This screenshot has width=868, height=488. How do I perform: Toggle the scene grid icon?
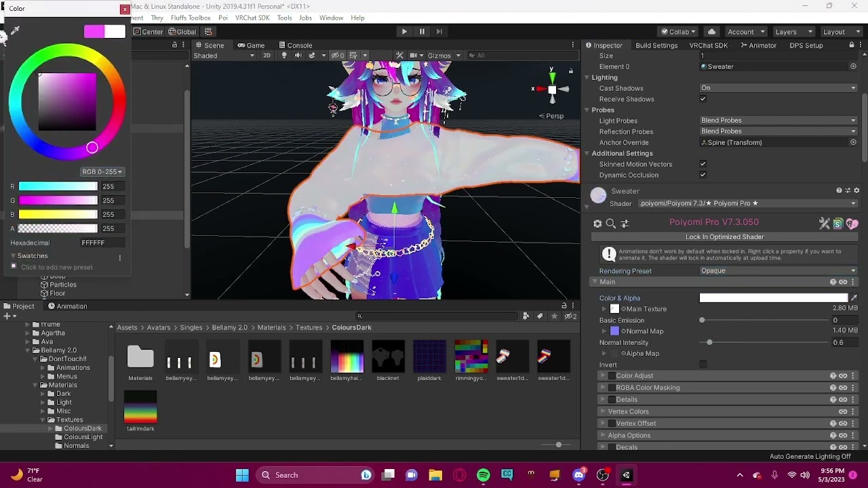click(353, 56)
